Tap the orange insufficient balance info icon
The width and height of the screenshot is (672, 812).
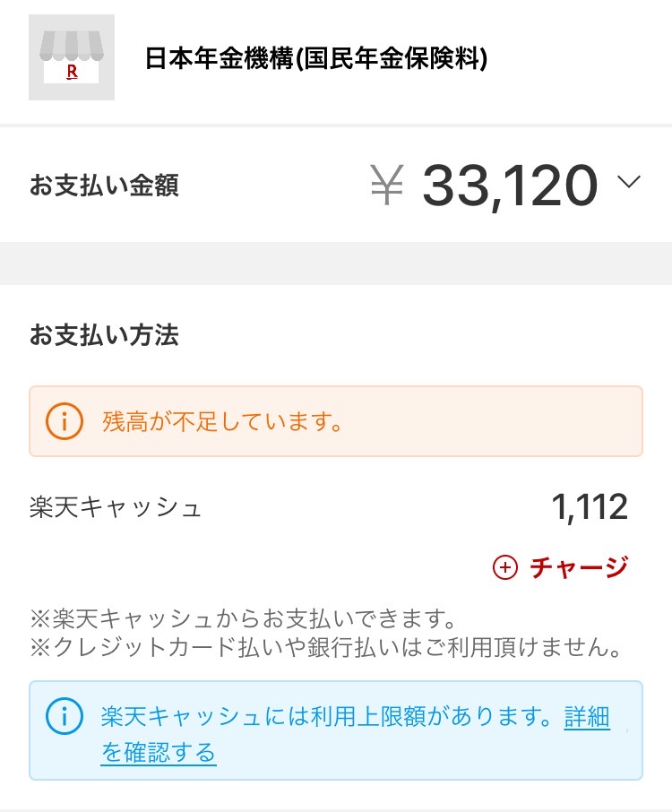pyautogui.click(x=64, y=421)
